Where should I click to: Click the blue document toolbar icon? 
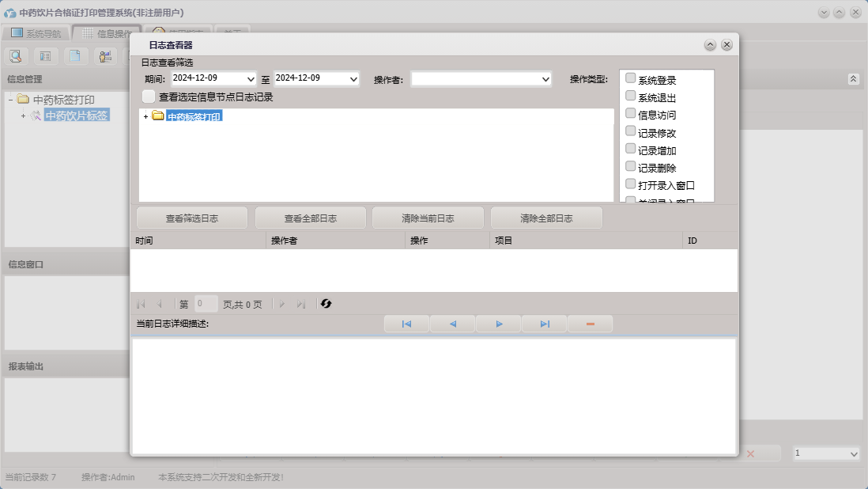coord(75,56)
